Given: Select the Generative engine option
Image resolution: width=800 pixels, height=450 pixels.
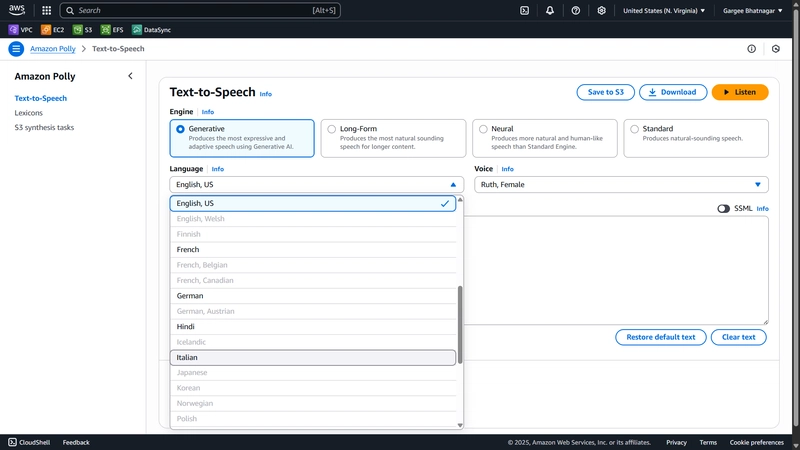Looking at the screenshot, I should 242,138.
